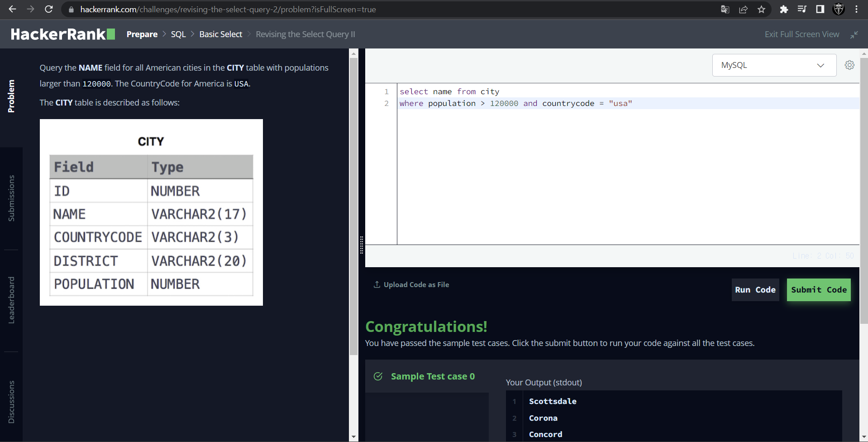Viewport: 868px width, 442px height.
Task: Open the media control icon
Action: point(802,10)
